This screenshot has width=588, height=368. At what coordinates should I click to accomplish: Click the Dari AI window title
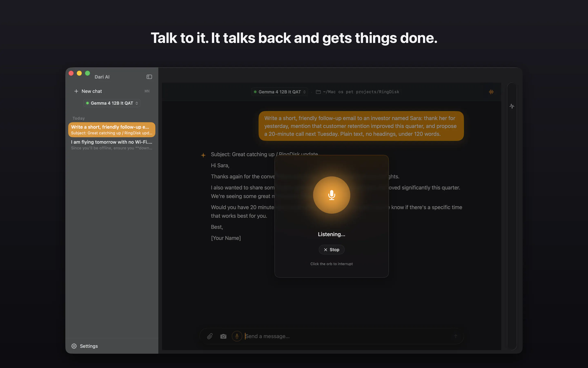[x=102, y=77]
